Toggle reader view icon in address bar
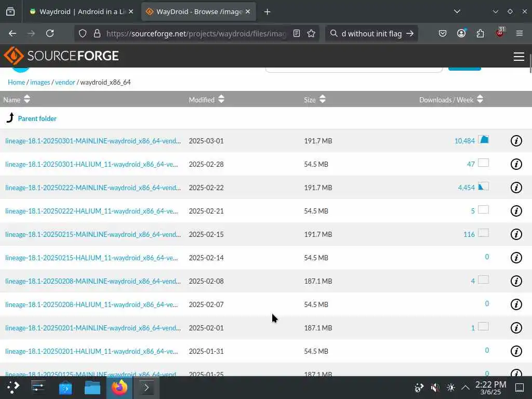 click(x=297, y=34)
